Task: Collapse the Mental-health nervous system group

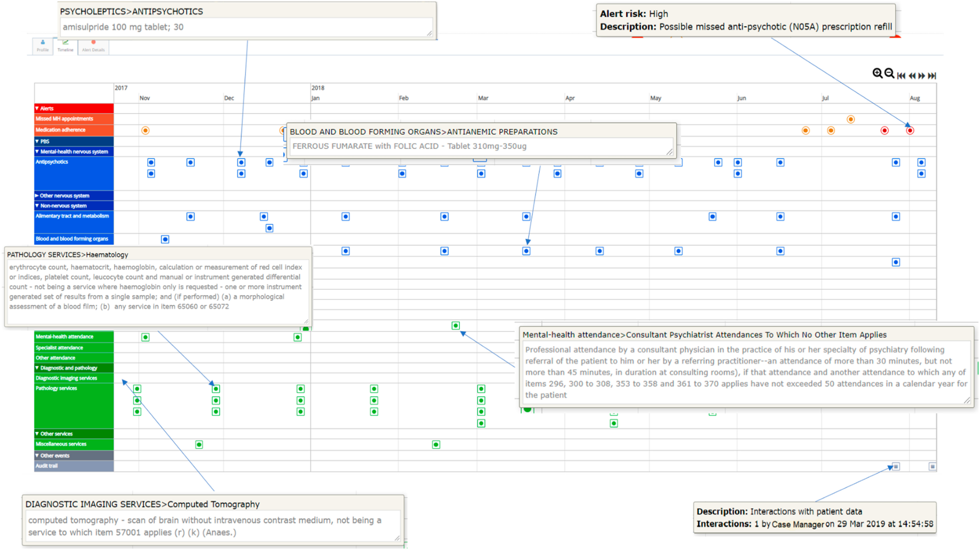Action: [37, 151]
